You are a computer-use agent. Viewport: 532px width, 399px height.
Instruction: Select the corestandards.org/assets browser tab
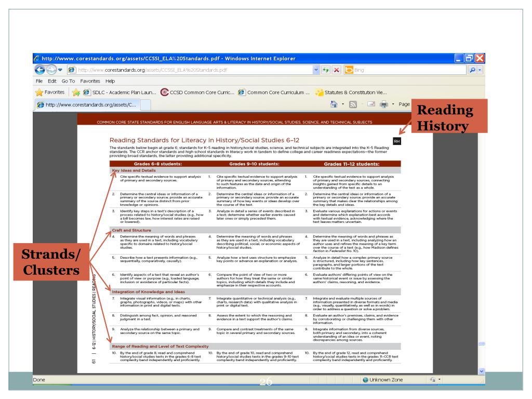87,105
